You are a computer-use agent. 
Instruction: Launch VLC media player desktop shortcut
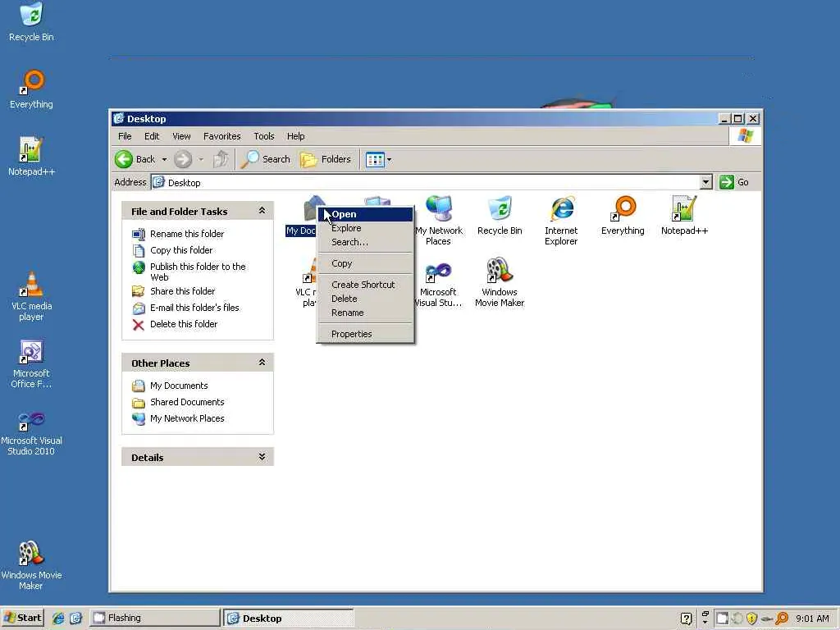31,295
